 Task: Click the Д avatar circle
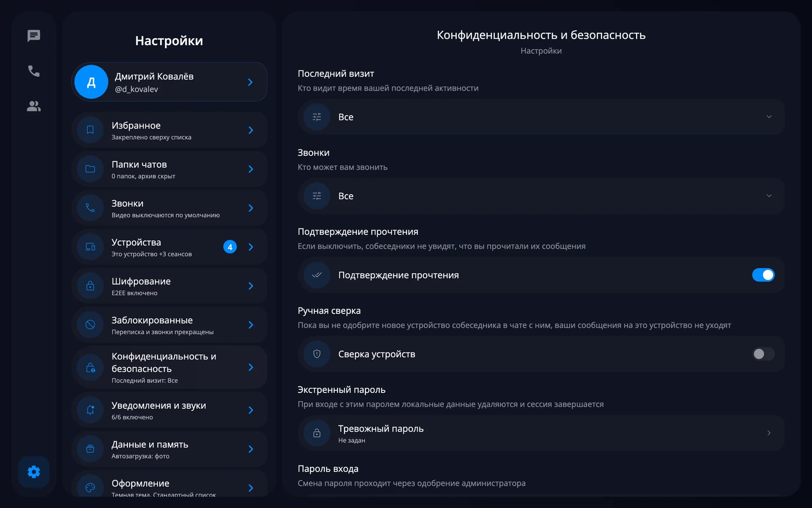[x=91, y=82]
